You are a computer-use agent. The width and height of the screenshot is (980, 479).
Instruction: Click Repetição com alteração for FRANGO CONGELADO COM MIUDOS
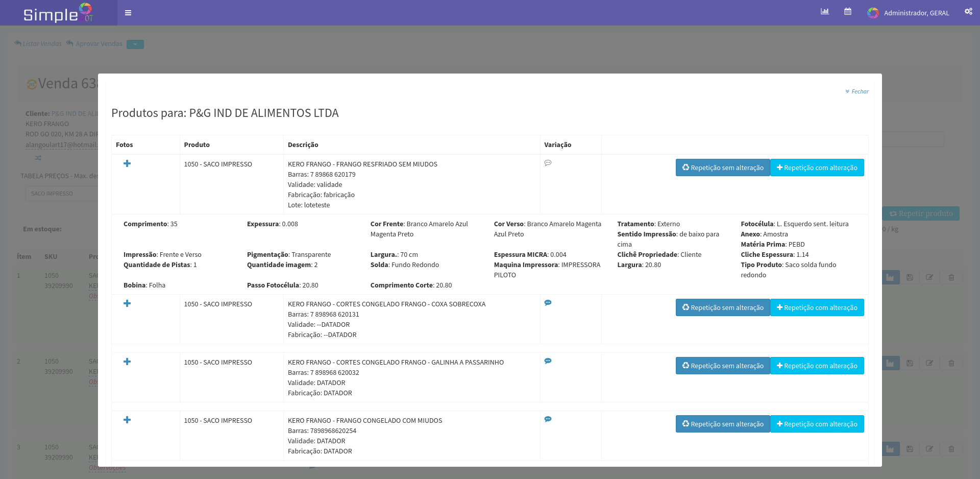point(817,424)
